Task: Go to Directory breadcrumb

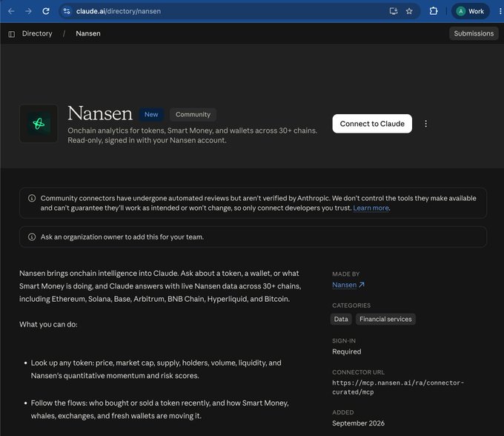Action: click(37, 33)
